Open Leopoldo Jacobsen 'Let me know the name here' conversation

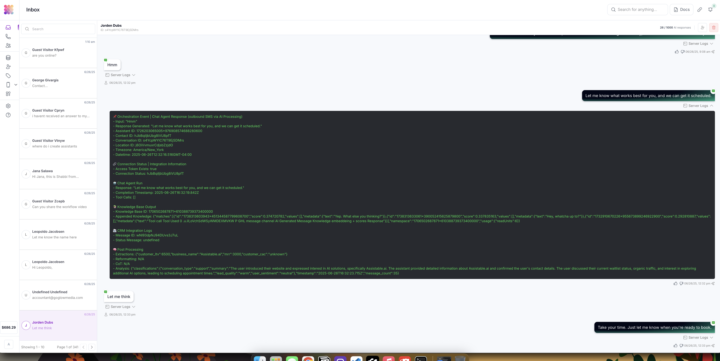(58, 235)
